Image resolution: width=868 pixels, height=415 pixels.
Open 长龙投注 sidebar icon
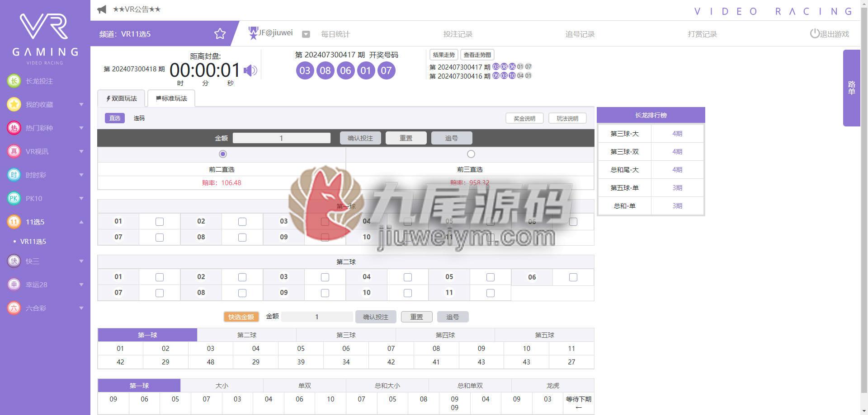click(x=14, y=81)
